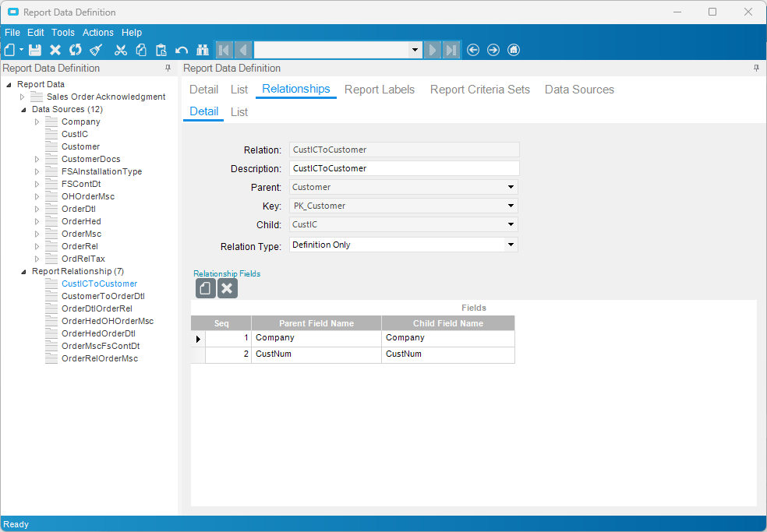Select the Relationships tab
This screenshot has width=767, height=532.
click(x=296, y=89)
